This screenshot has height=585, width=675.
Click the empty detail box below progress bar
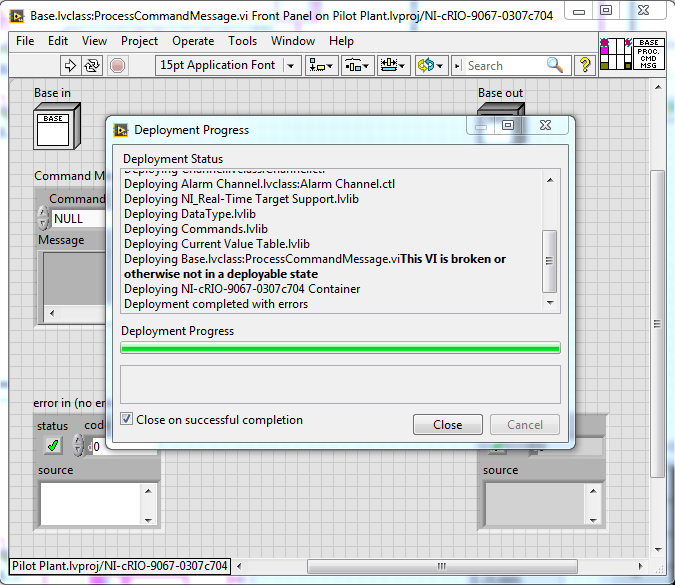click(x=340, y=384)
